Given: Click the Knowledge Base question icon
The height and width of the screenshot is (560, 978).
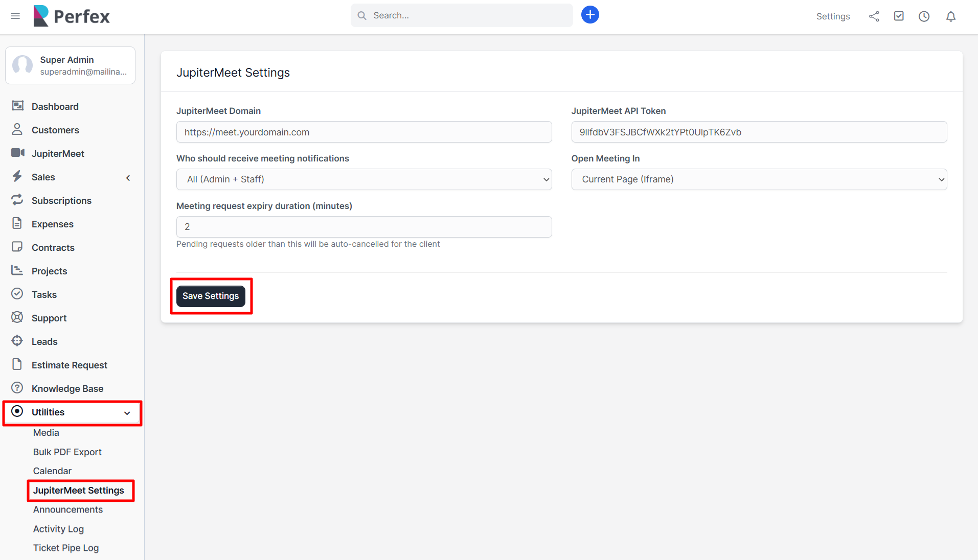Looking at the screenshot, I should point(17,388).
